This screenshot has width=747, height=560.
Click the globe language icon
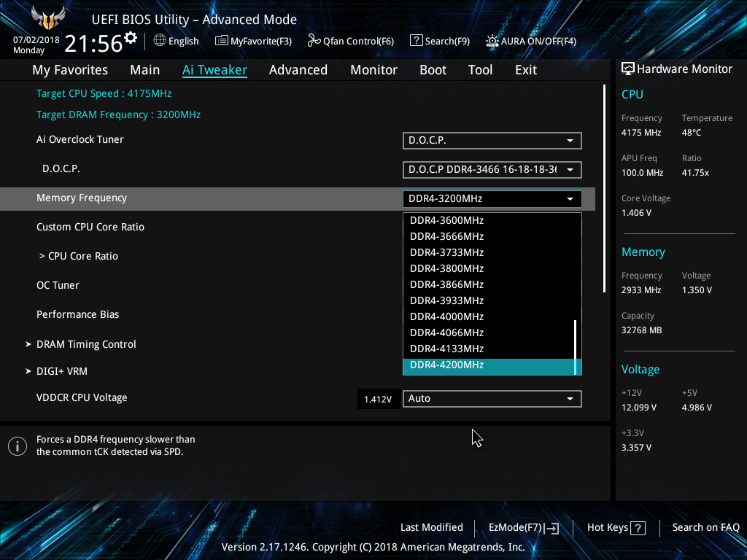coord(160,41)
